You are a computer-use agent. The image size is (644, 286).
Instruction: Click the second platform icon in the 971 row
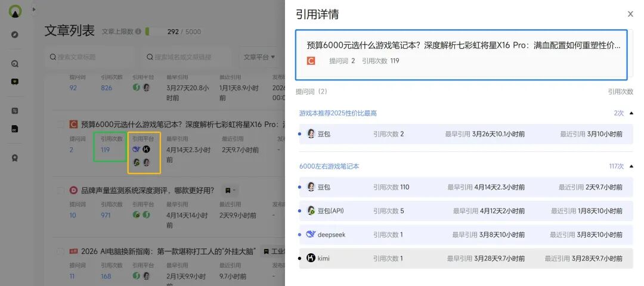[x=146, y=214]
